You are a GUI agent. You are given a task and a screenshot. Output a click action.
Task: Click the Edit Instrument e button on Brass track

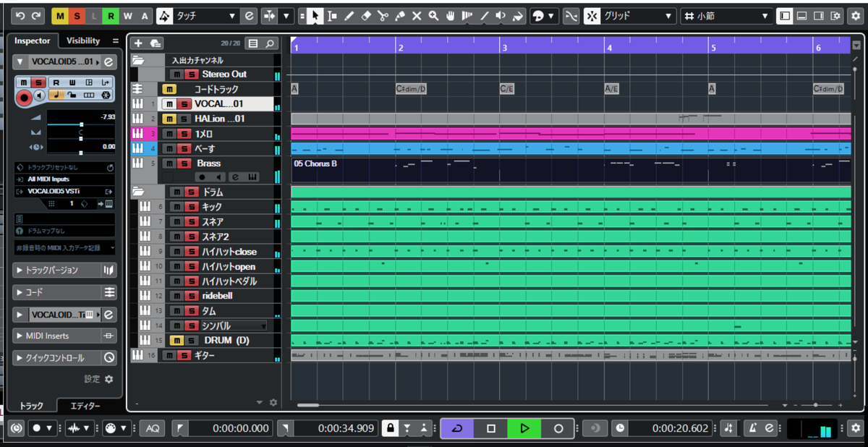(x=237, y=176)
